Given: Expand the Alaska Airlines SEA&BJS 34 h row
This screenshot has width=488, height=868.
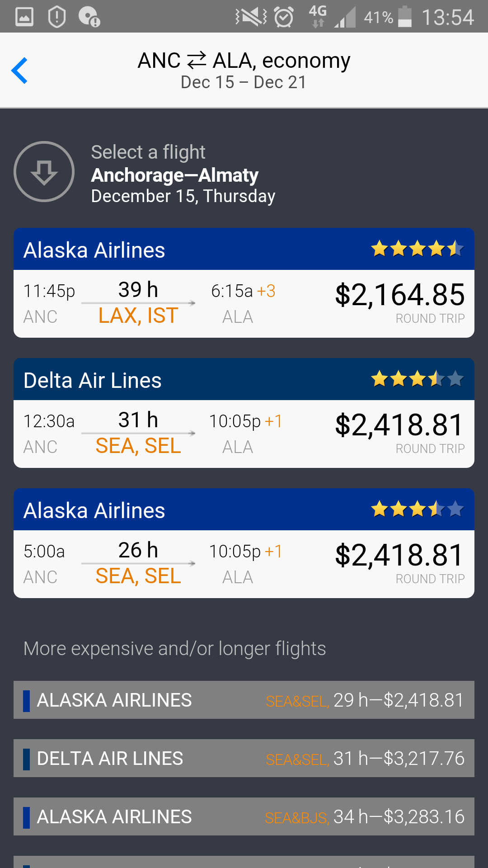Looking at the screenshot, I should [x=244, y=816].
